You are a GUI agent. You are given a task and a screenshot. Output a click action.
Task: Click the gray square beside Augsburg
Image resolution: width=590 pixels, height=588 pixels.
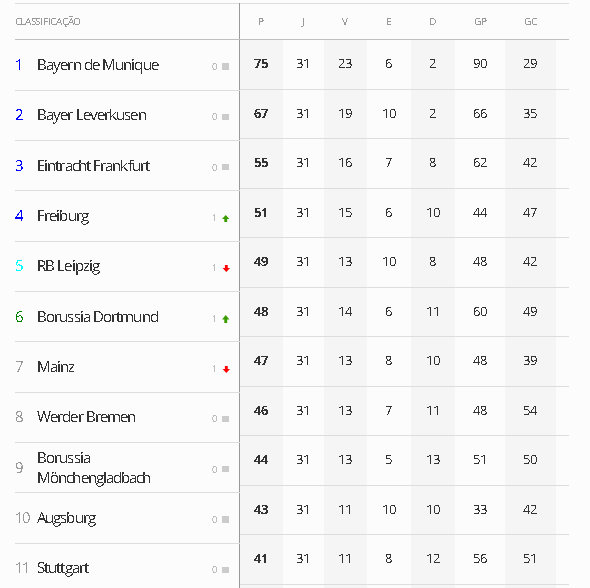pos(225,520)
